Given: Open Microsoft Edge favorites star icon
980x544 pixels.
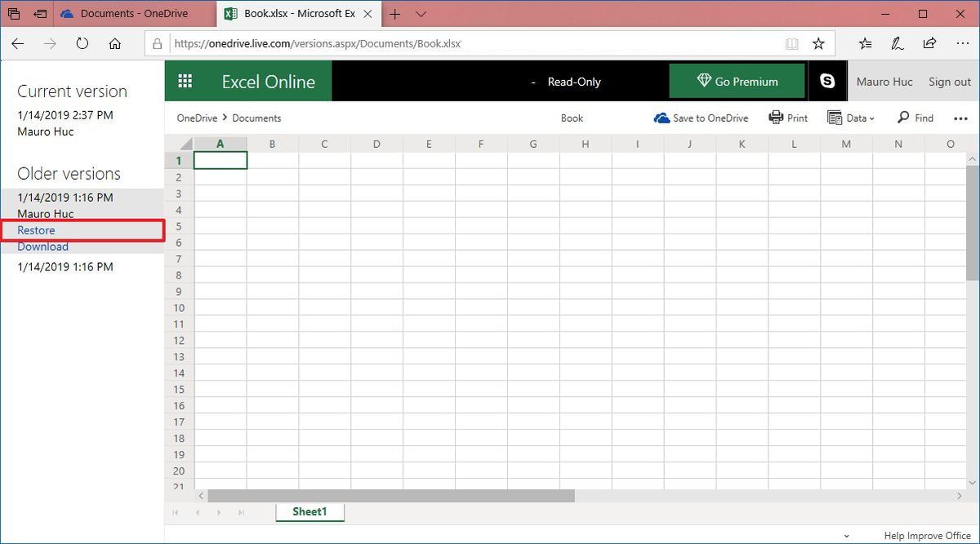Looking at the screenshot, I should point(818,42).
